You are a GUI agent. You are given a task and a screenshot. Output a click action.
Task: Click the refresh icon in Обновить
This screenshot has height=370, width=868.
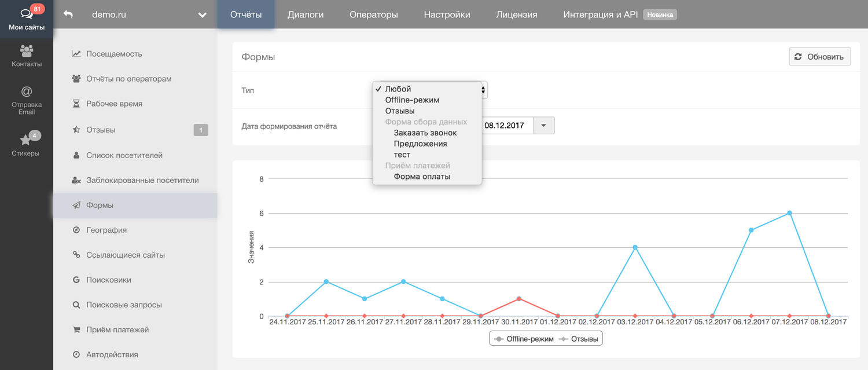tap(799, 57)
